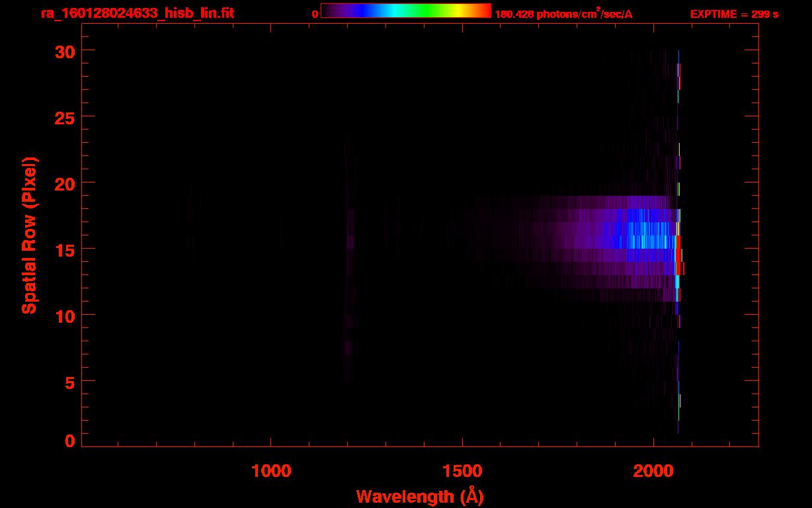
Task: Click the x-axis tick label 1500
Action: click(462, 471)
